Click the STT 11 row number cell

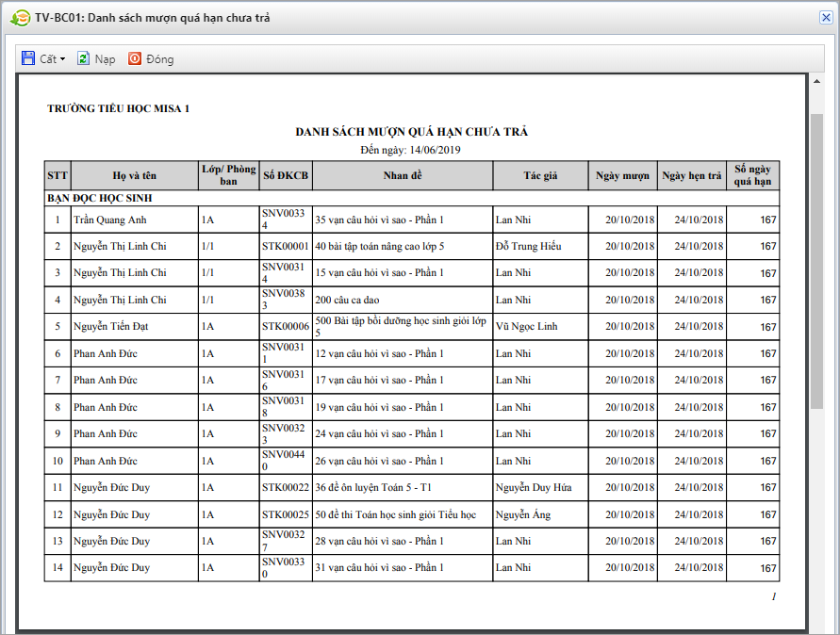(58, 487)
